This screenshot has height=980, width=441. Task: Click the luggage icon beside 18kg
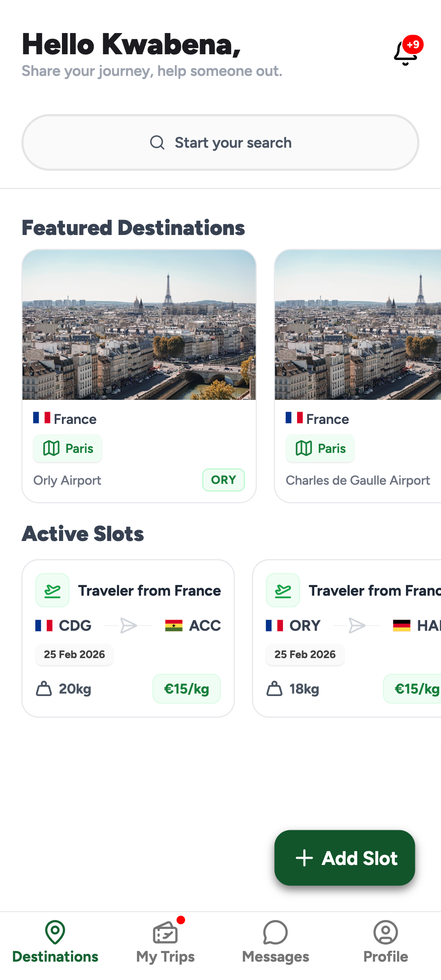(274, 689)
